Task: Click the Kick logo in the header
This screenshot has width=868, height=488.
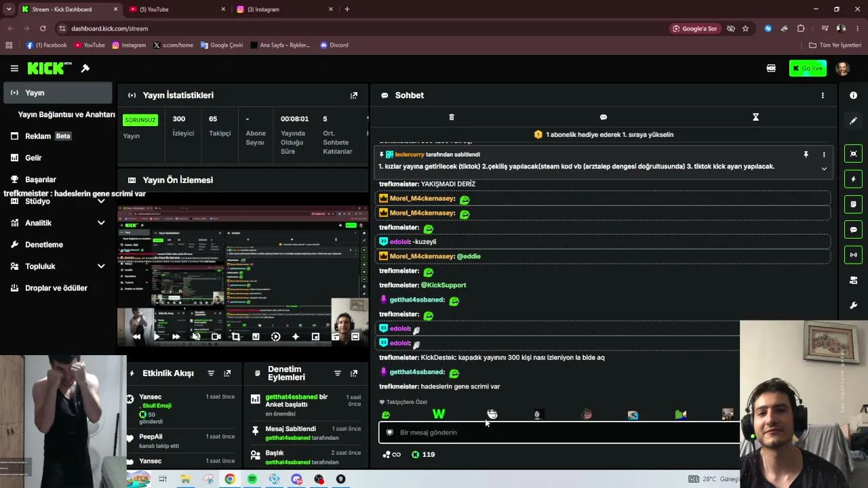Action: click(x=50, y=68)
